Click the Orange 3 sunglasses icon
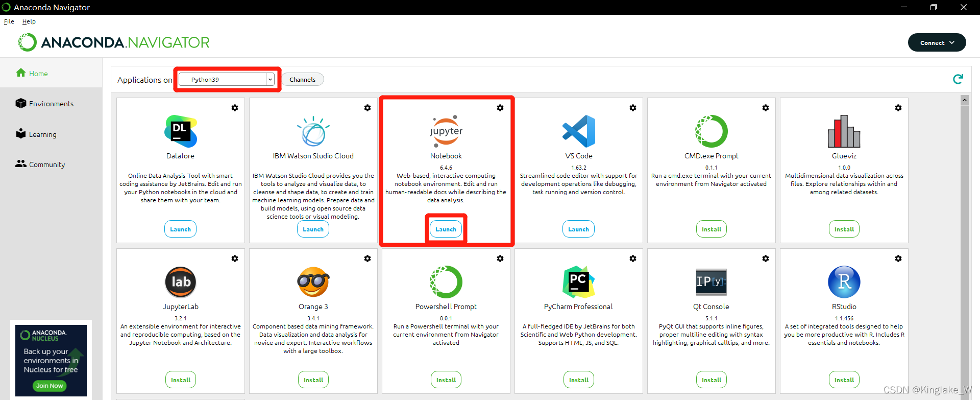980x400 pixels. tap(313, 282)
